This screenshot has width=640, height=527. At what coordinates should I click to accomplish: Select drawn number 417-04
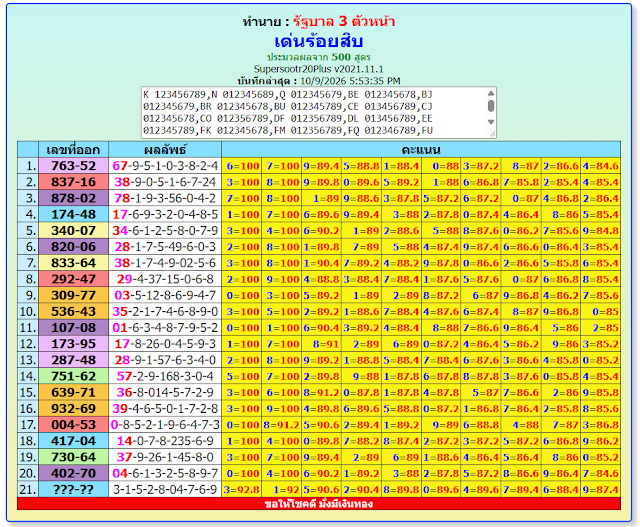coord(73,441)
